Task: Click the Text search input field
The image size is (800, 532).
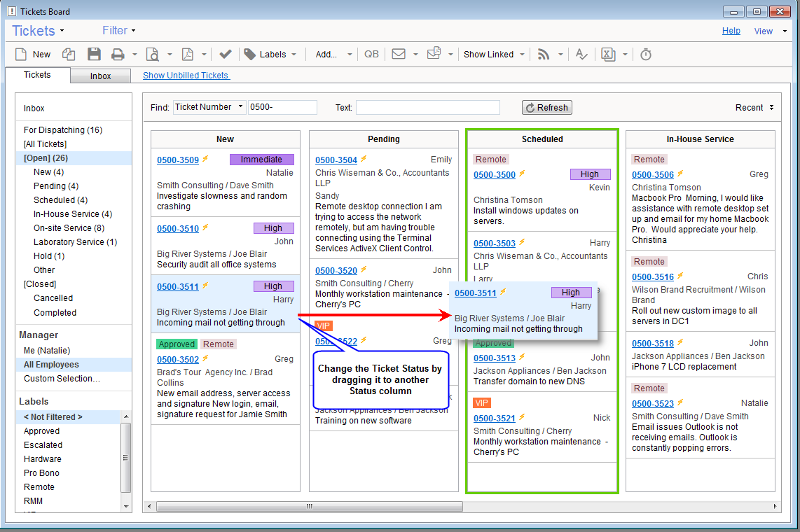Action: [427, 108]
